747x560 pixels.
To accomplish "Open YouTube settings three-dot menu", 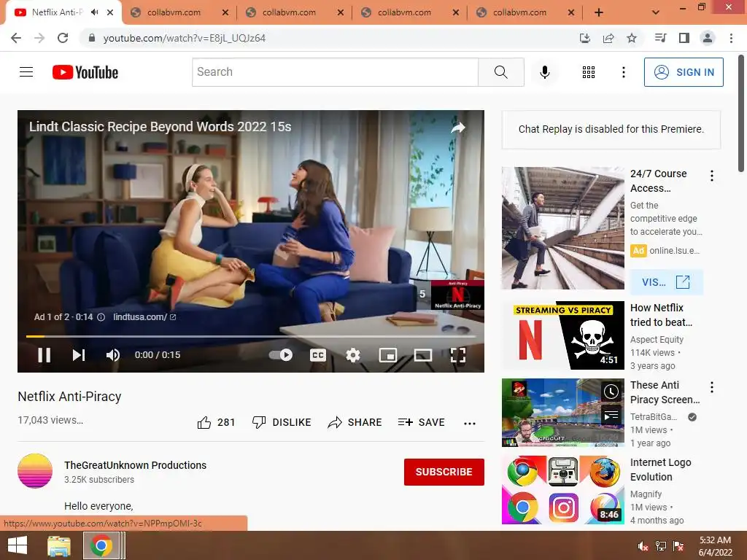I will click(x=623, y=72).
